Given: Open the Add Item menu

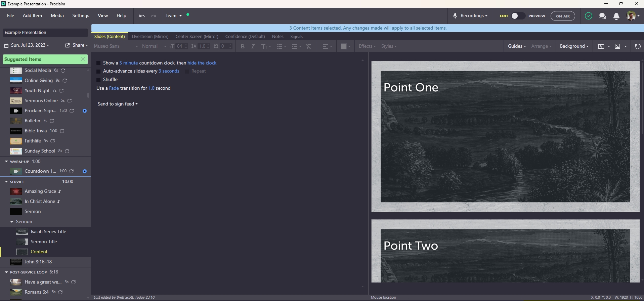Looking at the screenshot, I should 32,15.
